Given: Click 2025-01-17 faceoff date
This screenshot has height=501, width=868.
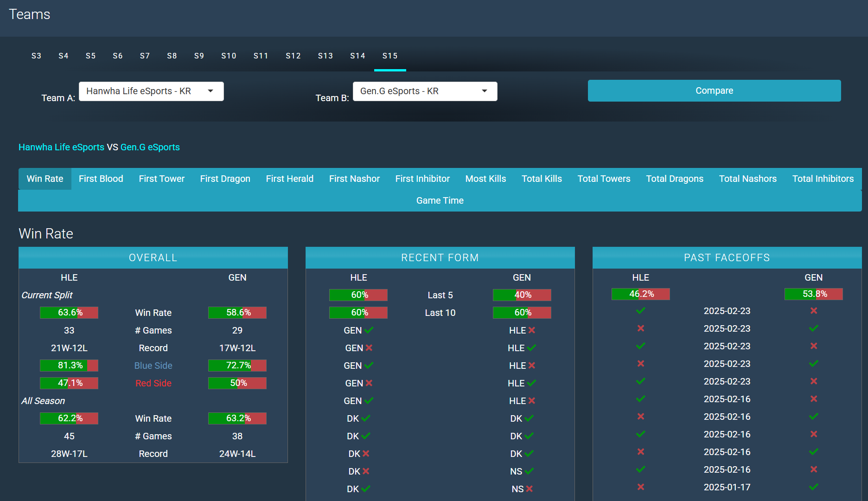Looking at the screenshot, I should 727,487.
